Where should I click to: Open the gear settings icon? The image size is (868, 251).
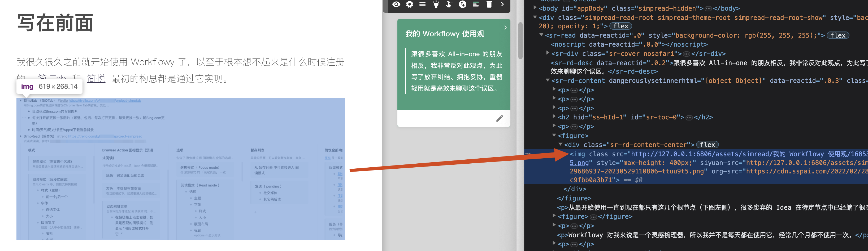[x=410, y=5]
